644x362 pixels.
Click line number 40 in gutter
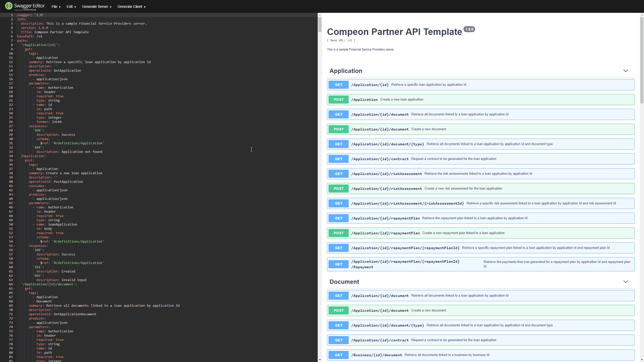tap(11, 182)
